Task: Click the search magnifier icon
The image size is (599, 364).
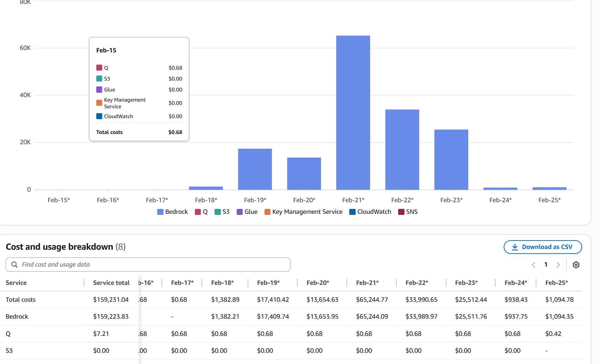Action: (x=14, y=264)
